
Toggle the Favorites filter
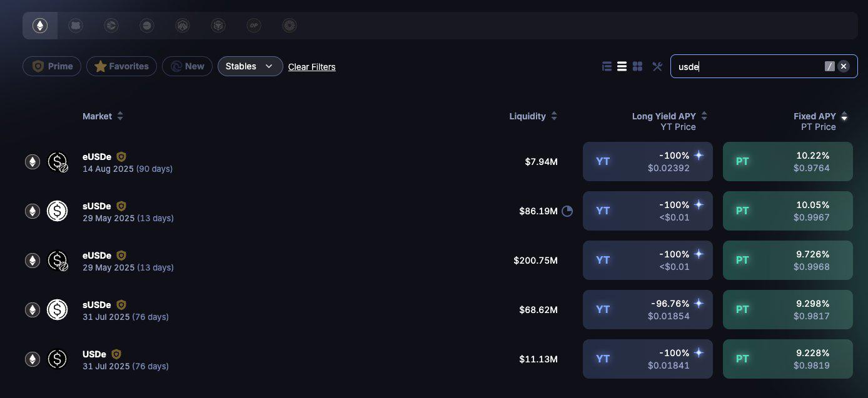(121, 66)
